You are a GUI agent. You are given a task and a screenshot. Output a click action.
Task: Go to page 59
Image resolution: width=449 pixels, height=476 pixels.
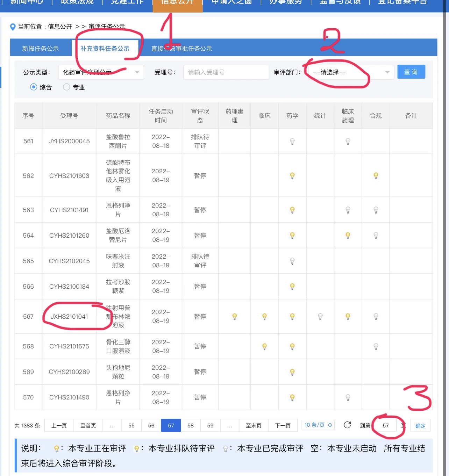point(210,426)
